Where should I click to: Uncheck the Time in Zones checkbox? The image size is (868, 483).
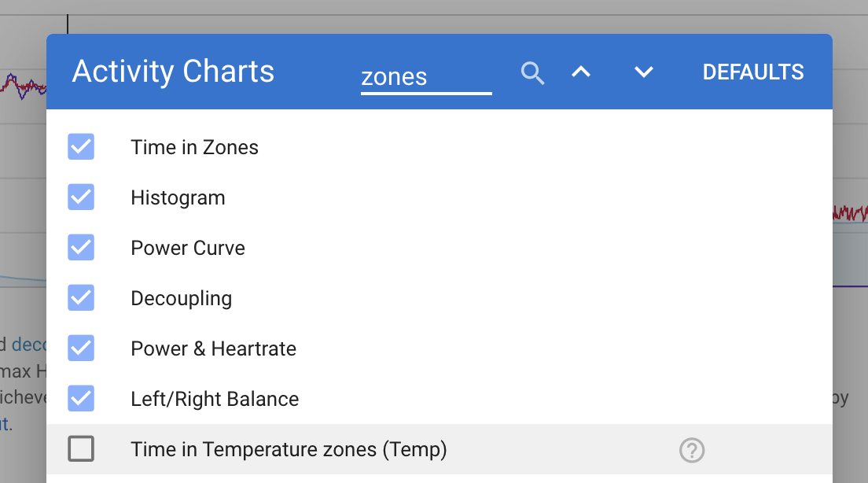(x=81, y=147)
